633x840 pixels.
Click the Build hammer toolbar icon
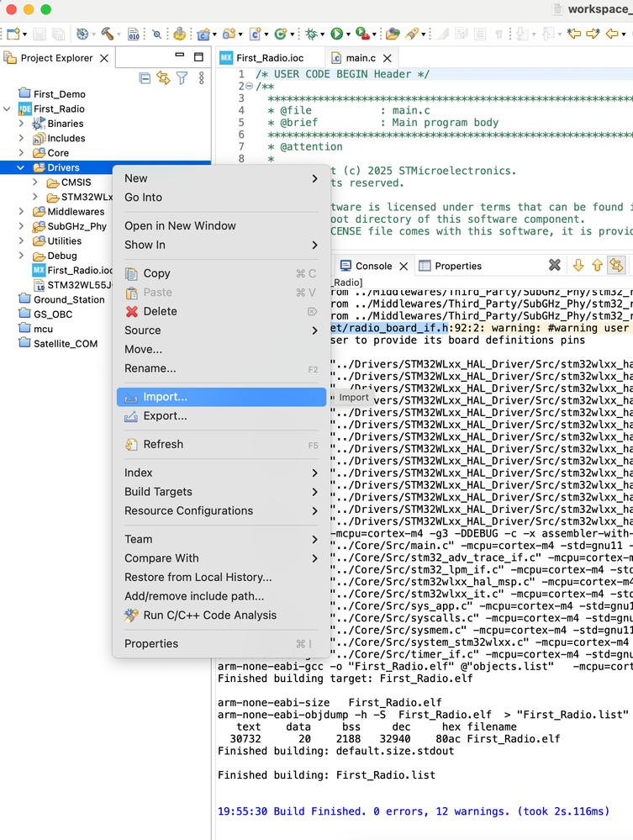coord(107,34)
